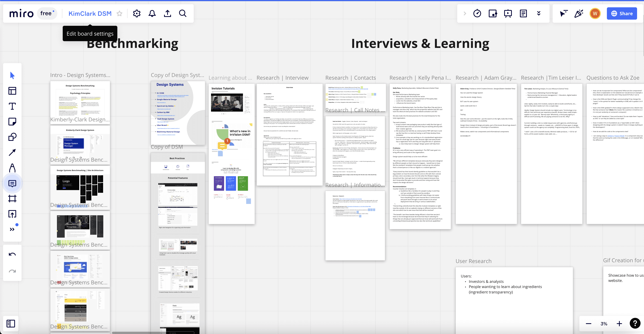Screen dimensions: 644x334
Task: Star the KimClark DSM board
Action: [x=119, y=13]
